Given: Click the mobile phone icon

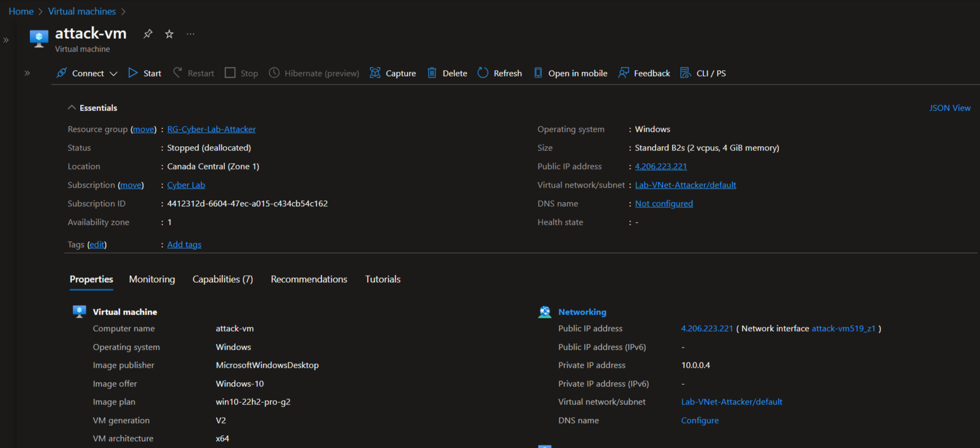Looking at the screenshot, I should [538, 73].
